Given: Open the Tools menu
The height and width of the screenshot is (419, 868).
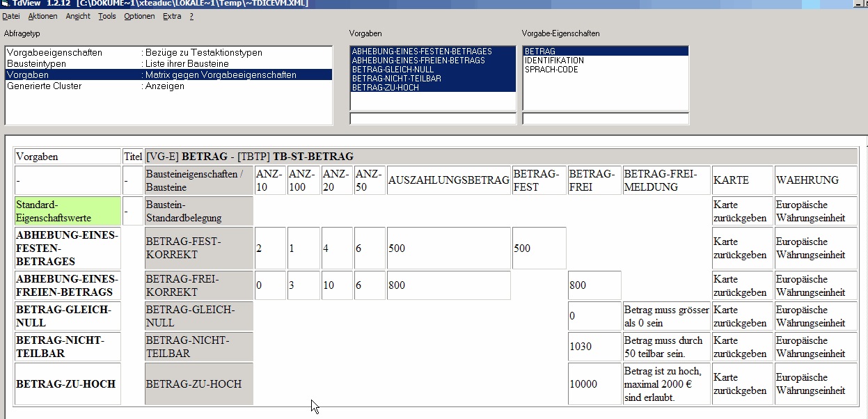Looking at the screenshot, I should 107,16.
